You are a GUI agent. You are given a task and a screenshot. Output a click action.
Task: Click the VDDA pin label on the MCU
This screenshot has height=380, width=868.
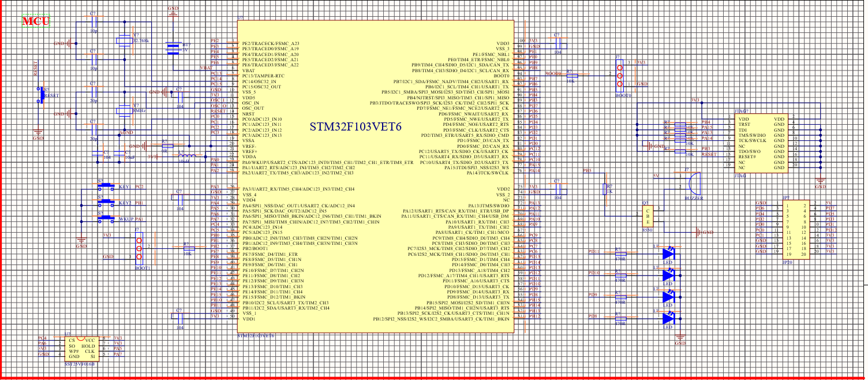[x=250, y=157]
